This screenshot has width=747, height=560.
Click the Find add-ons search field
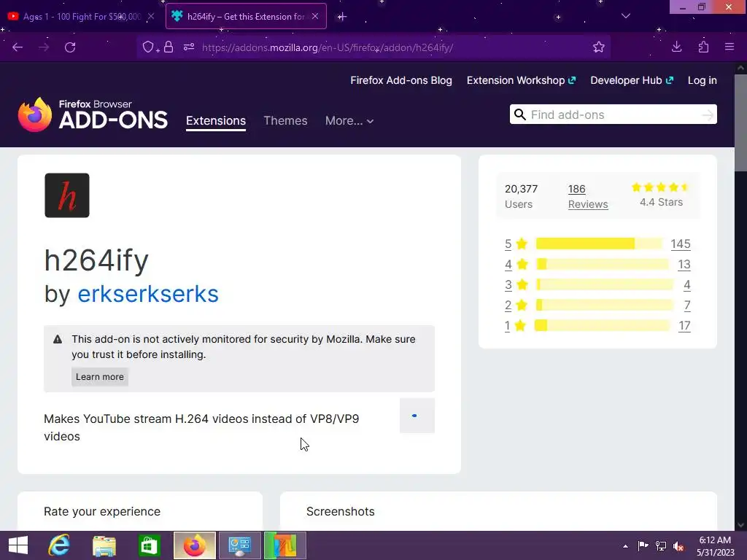[613, 114]
